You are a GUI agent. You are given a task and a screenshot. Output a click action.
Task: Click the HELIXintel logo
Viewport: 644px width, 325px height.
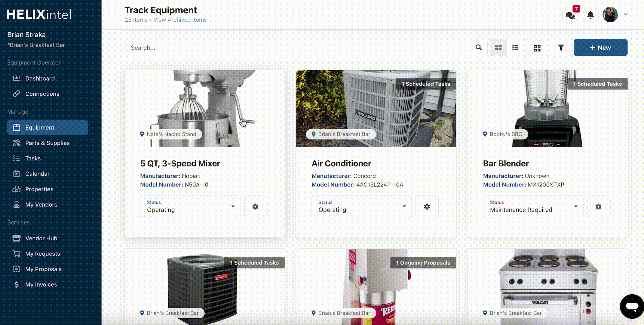tap(39, 14)
